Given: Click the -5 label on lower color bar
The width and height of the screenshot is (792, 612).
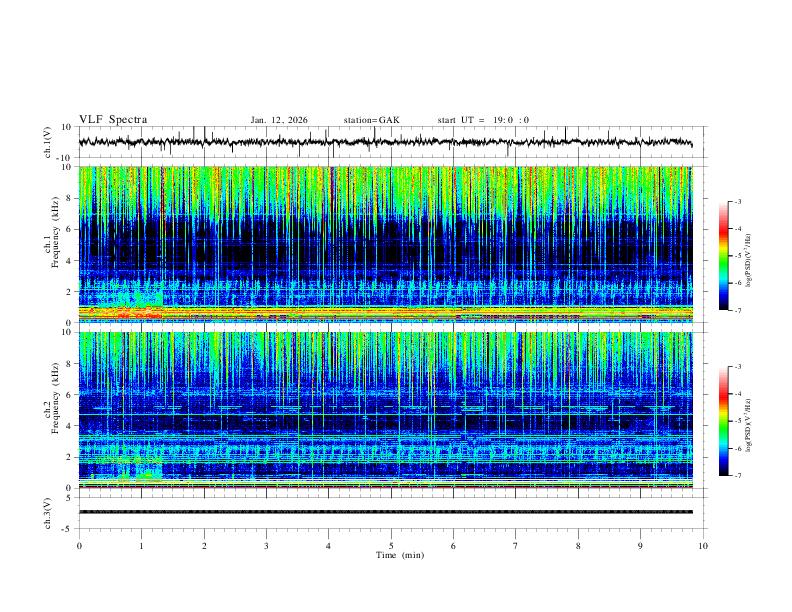Looking at the screenshot, I should [x=738, y=421].
